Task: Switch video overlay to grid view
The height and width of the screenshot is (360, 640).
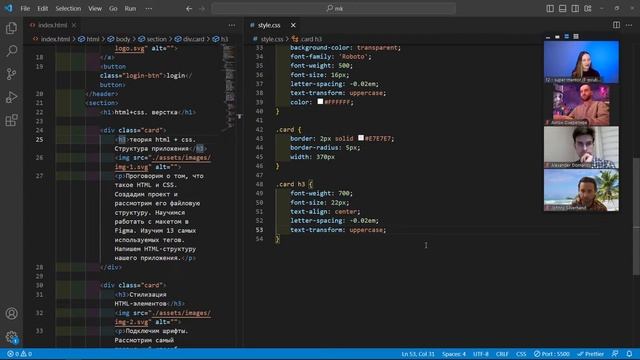Action: click(x=576, y=37)
